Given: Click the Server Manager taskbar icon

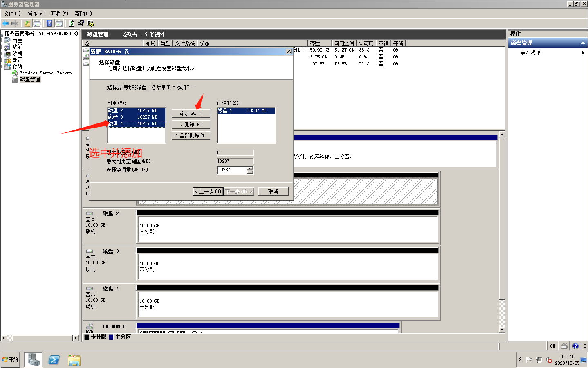Looking at the screenshot, I should click(x=34, y=360).
